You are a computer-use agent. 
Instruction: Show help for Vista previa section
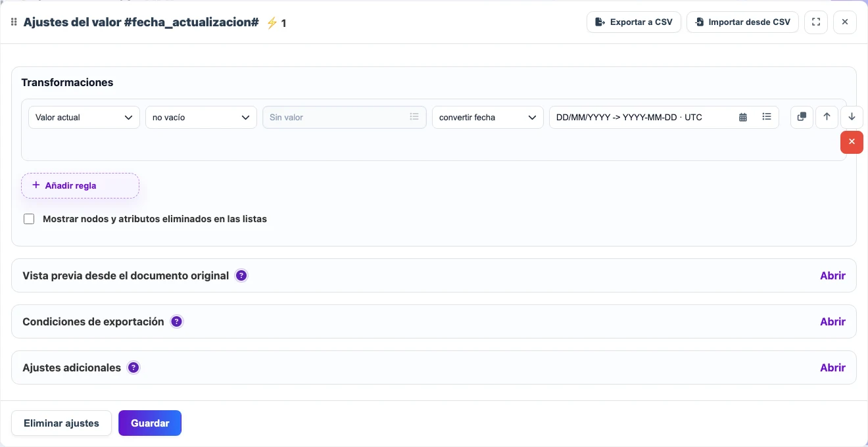(241, 275)
